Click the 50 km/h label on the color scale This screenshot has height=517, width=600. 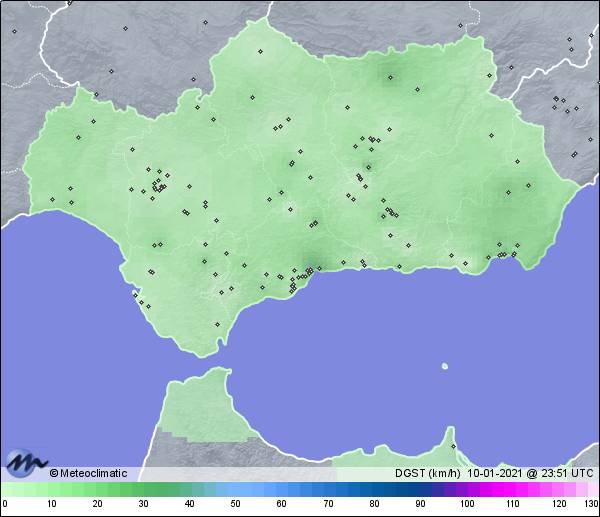pos(235,503)
